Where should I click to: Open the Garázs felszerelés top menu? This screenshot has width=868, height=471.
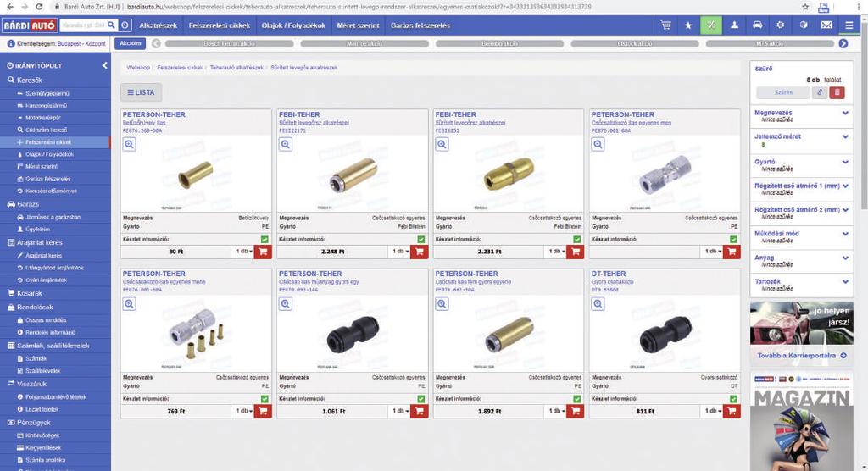coord(420,25)
